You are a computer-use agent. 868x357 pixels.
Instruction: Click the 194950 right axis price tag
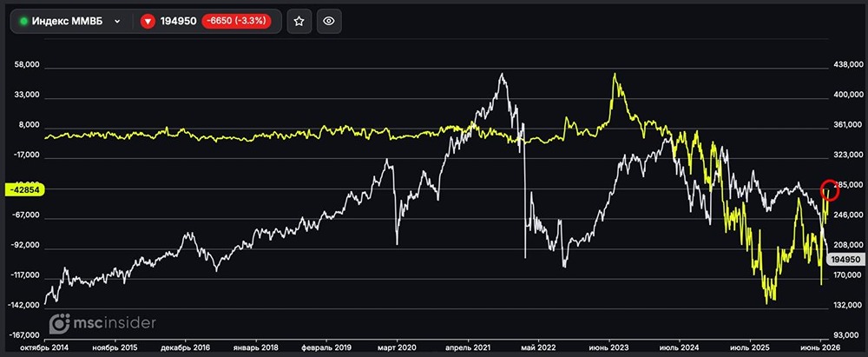tap(845, 260)
